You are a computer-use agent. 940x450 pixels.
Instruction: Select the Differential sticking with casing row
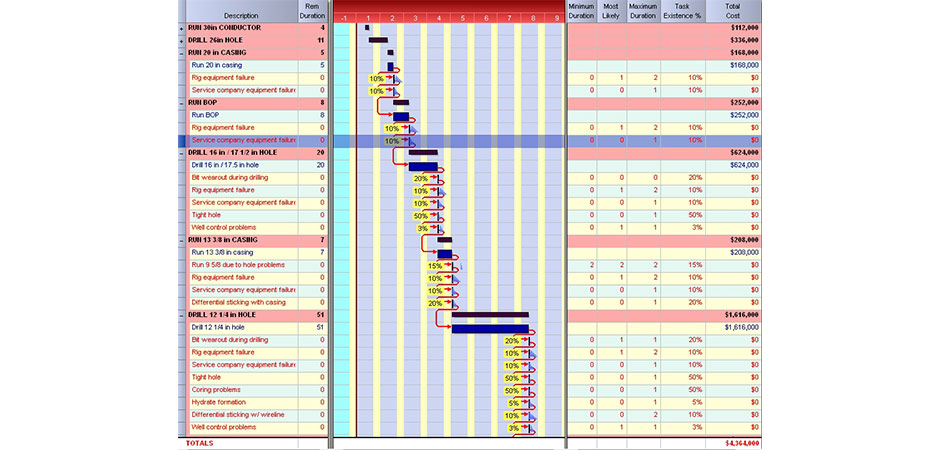click(240, 303)
